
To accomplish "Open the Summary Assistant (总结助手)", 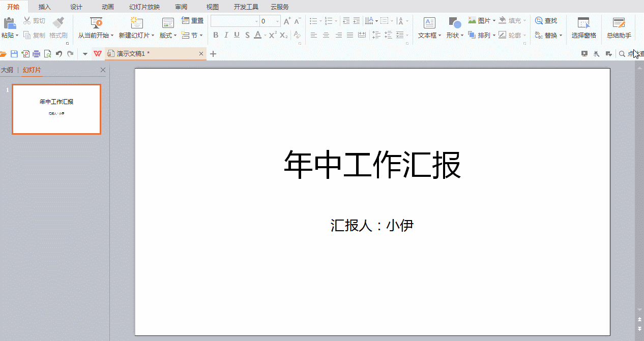I will [x=619, y=28].
